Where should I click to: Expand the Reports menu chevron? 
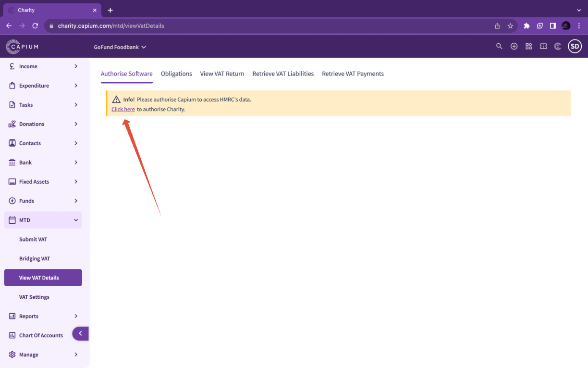pos(76,316)
